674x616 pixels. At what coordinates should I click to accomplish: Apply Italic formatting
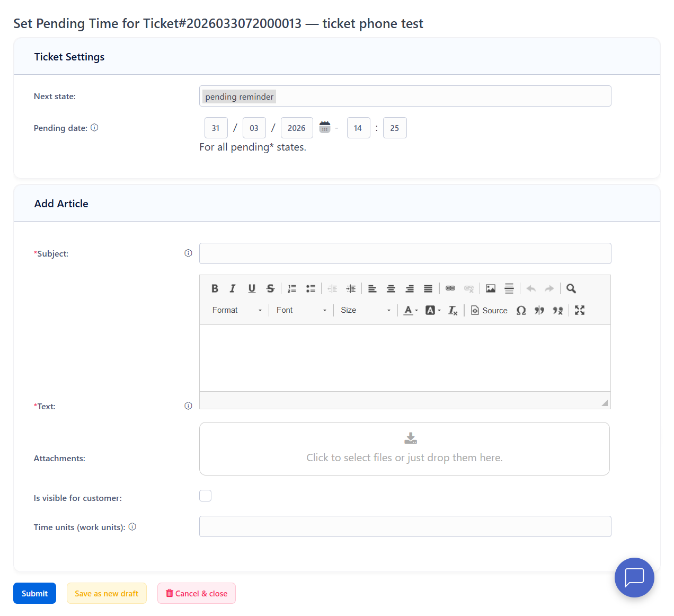[233, 288]
